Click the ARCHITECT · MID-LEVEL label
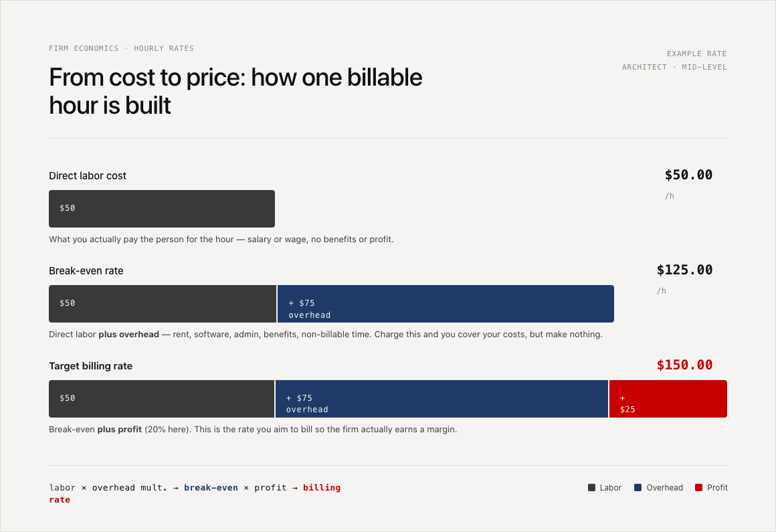The width and height of the screenshot is (776, 532). (674, 67)
